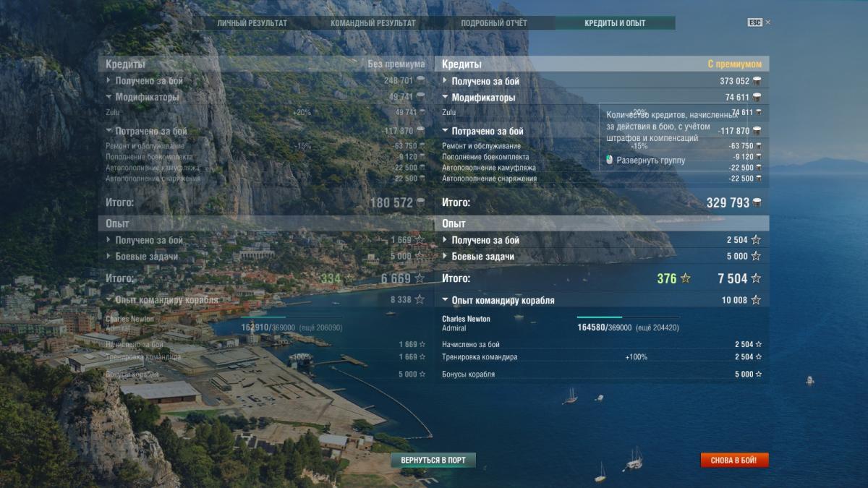The image size is (868, 488).
Task: Click premium commander experience progress bar
Action: (x=628, y=317)
